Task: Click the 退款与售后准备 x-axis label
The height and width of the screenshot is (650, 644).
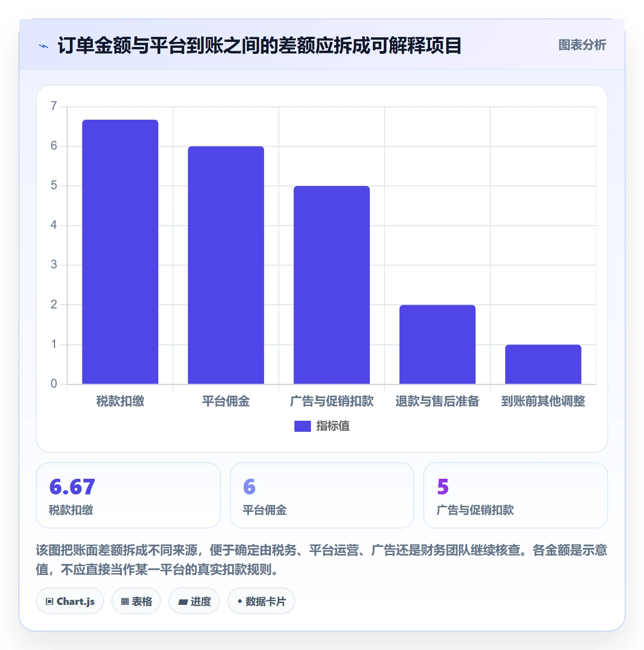Action: [437, 401]
